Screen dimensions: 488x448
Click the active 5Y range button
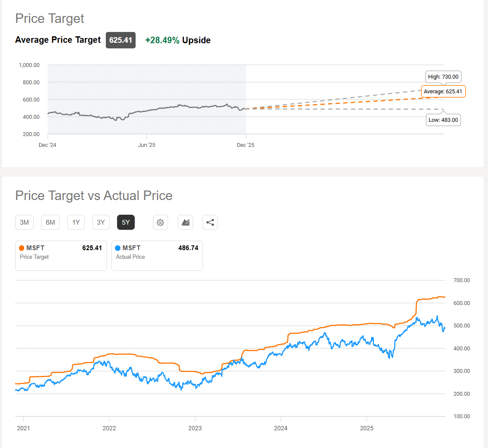pos(126,222)
